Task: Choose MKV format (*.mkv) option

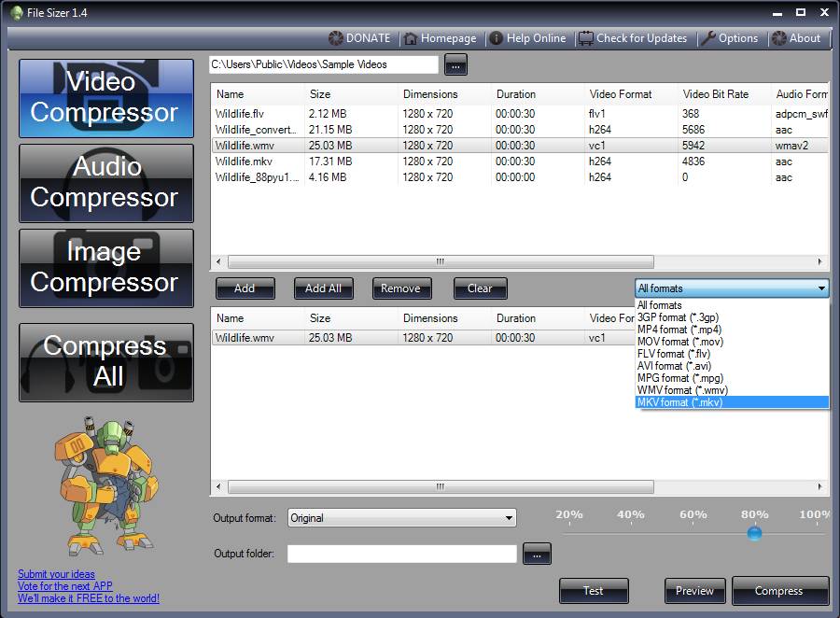Action: pos(732,402)
